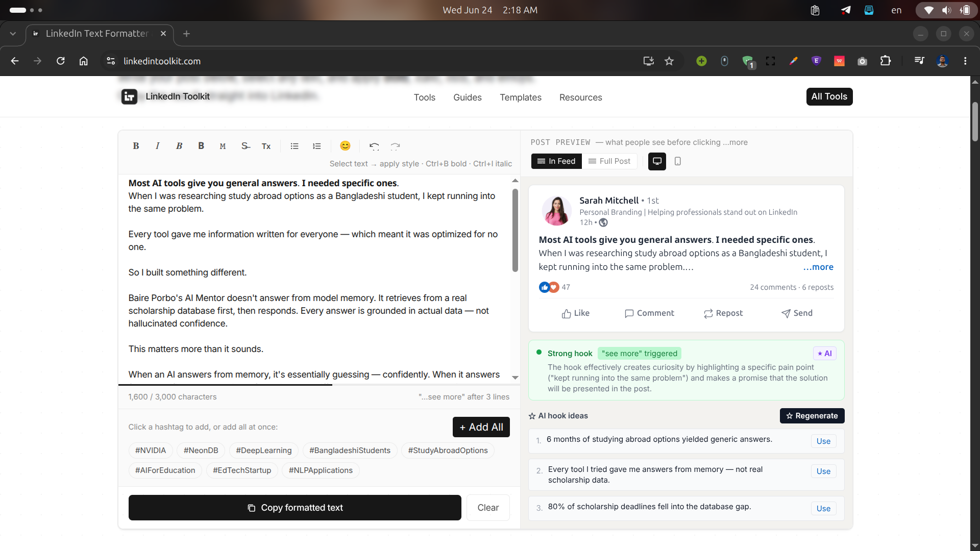Screen dimensions: 980x551
Task: Open the screenshot camera extension
Action: tap(862, 61)
